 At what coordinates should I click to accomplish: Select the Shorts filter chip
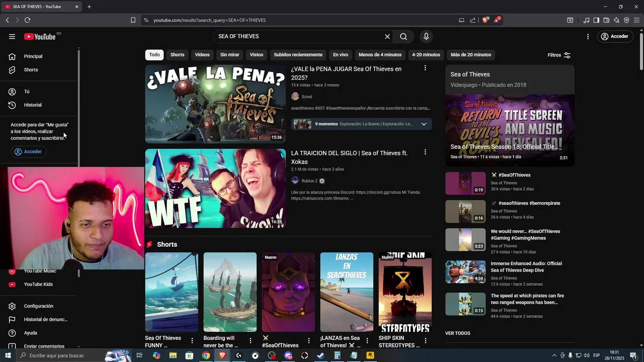coord(177,55)
